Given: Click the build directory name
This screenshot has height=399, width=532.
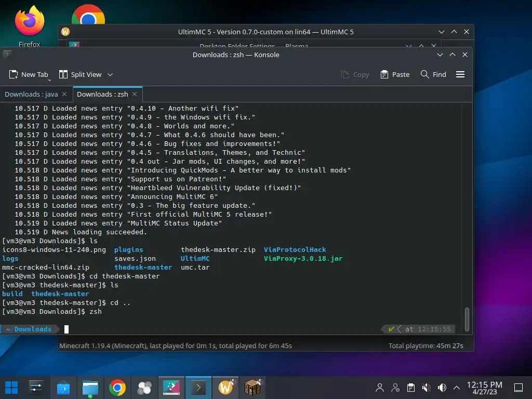Looking at the screenshot, I should click(12, 294).
